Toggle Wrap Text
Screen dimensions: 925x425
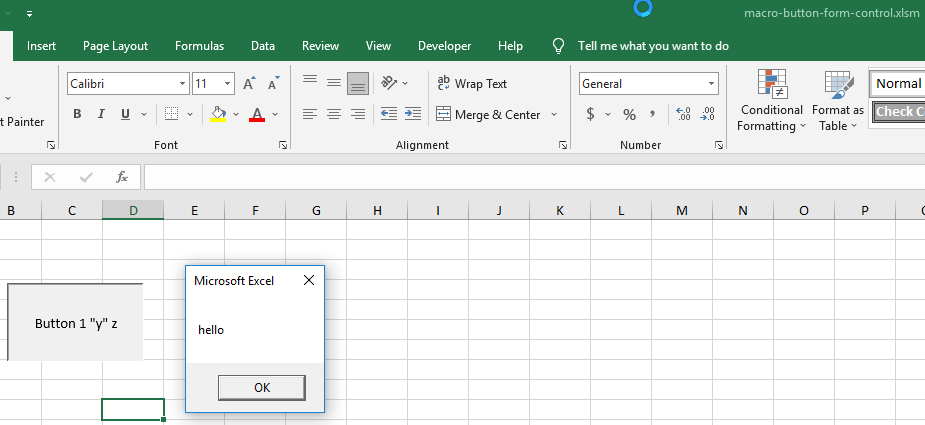(472, 83)
